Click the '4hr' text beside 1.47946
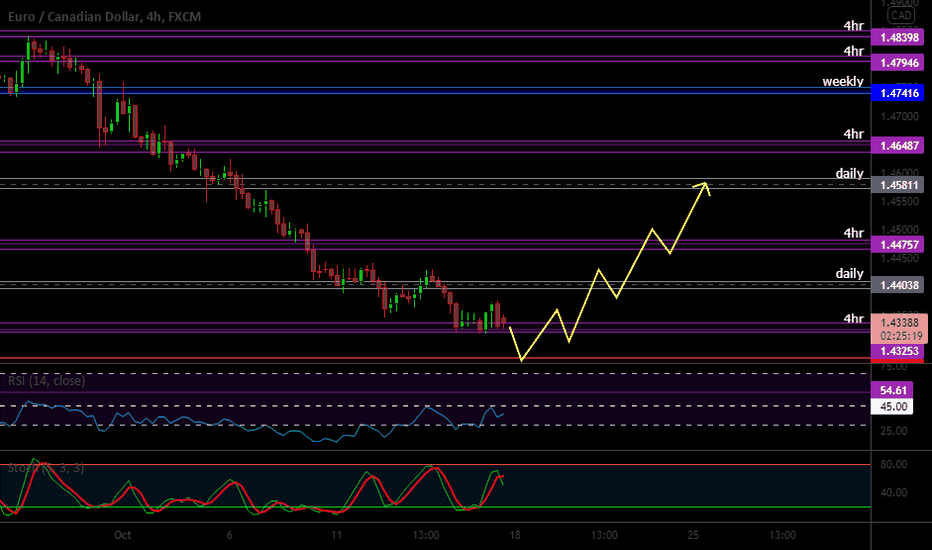Viewport: 932px width, 550px height. tap(854, 51)
